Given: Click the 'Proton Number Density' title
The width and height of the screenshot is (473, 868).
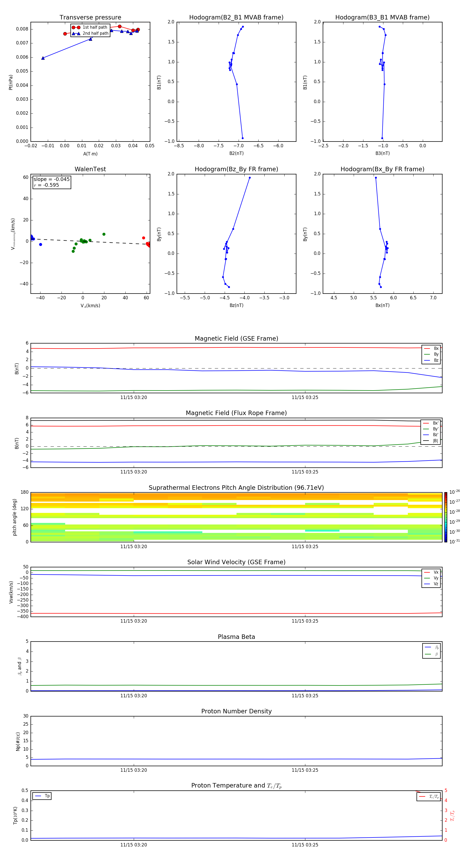Looking at the screenshot, I should click(x=236, y=711).
